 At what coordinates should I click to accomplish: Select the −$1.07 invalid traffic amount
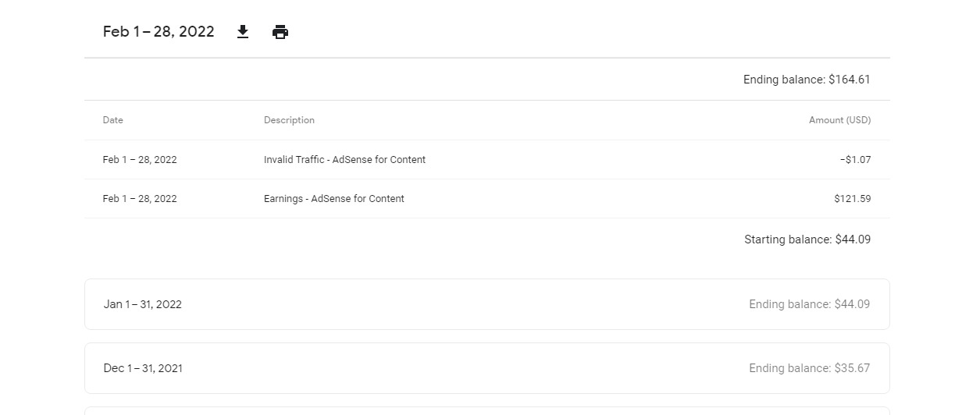tap(855, 160)
